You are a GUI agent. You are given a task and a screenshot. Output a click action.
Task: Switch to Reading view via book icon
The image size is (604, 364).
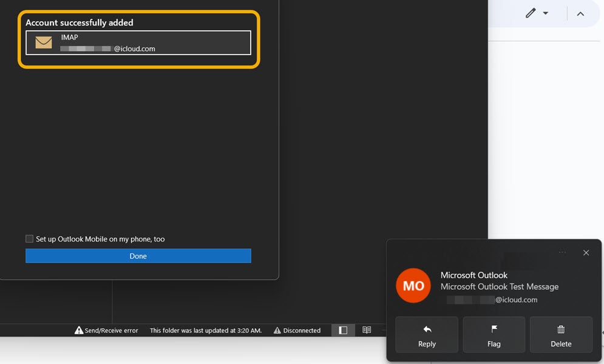366,330
